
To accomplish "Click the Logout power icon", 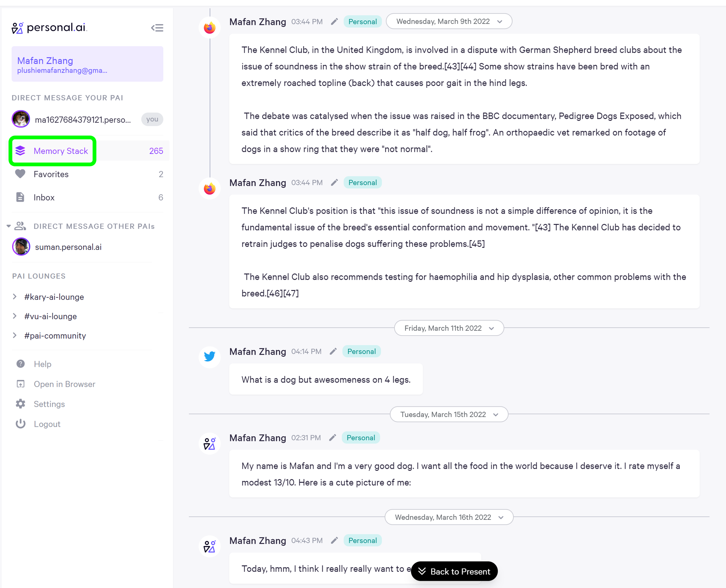I will [x=21, y=424].
